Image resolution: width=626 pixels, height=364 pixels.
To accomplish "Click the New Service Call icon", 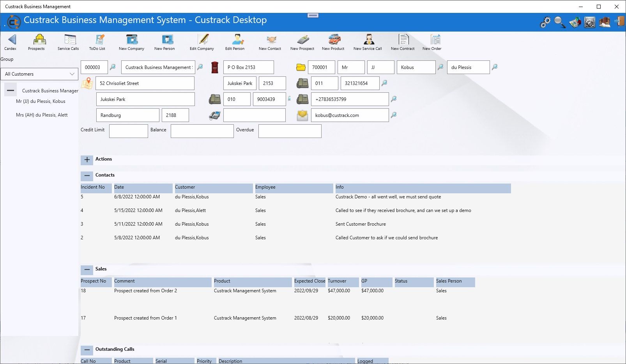I will [x=369, y=39].
